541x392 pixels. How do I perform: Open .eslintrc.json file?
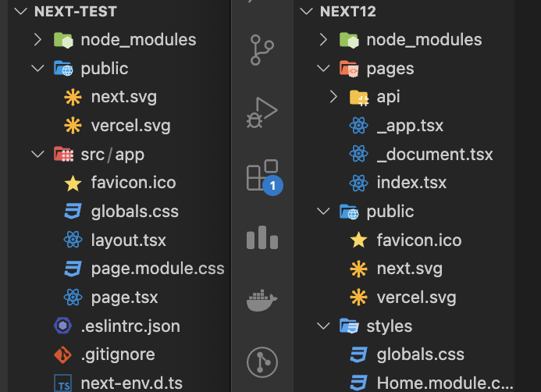point(130,326)
